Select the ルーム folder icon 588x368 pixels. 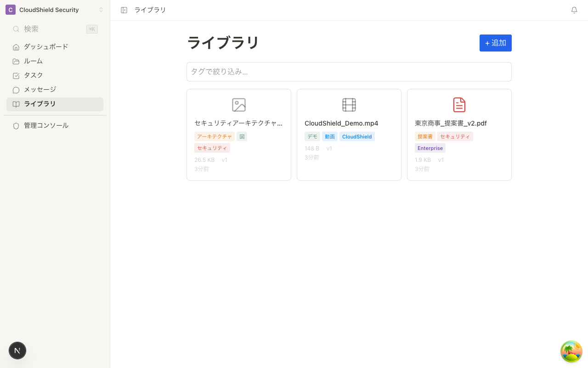coord(16,61)
